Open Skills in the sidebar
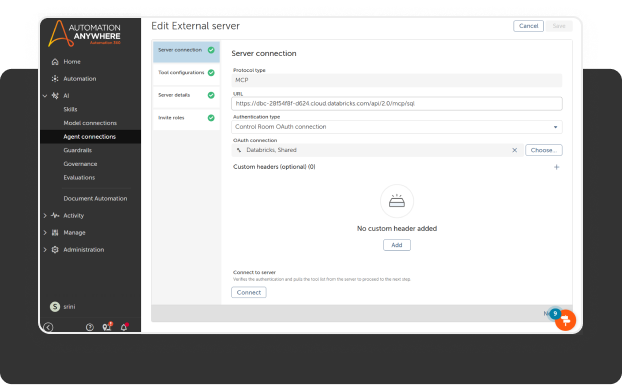Viewport: 622px width, 385px height. pyautogui.click(x=70, y=109)
